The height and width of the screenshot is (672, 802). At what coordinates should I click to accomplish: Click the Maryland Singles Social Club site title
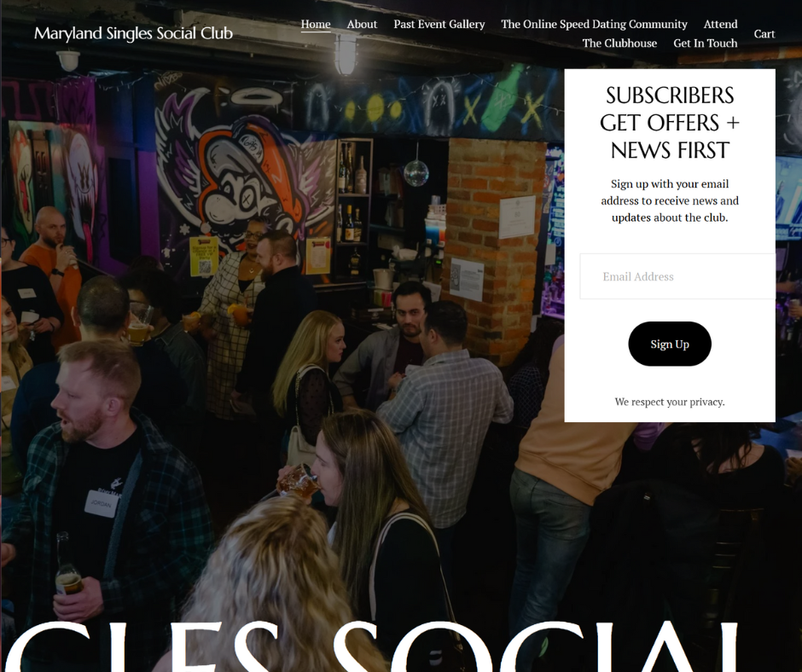pos(133,33)
